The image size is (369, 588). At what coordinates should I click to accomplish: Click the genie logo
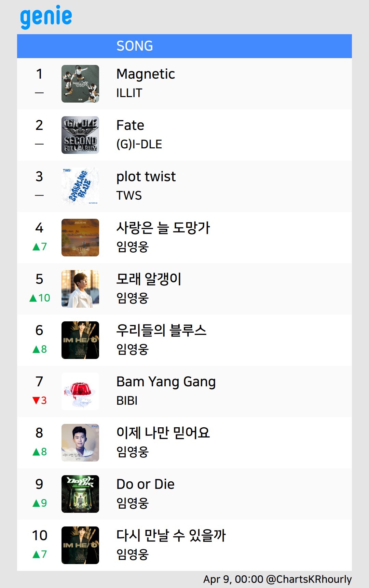click(x=46, y=17)
